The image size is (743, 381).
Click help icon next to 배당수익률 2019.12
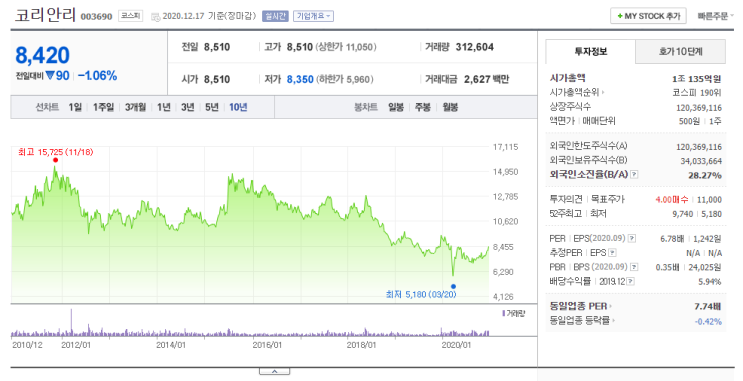631,281
